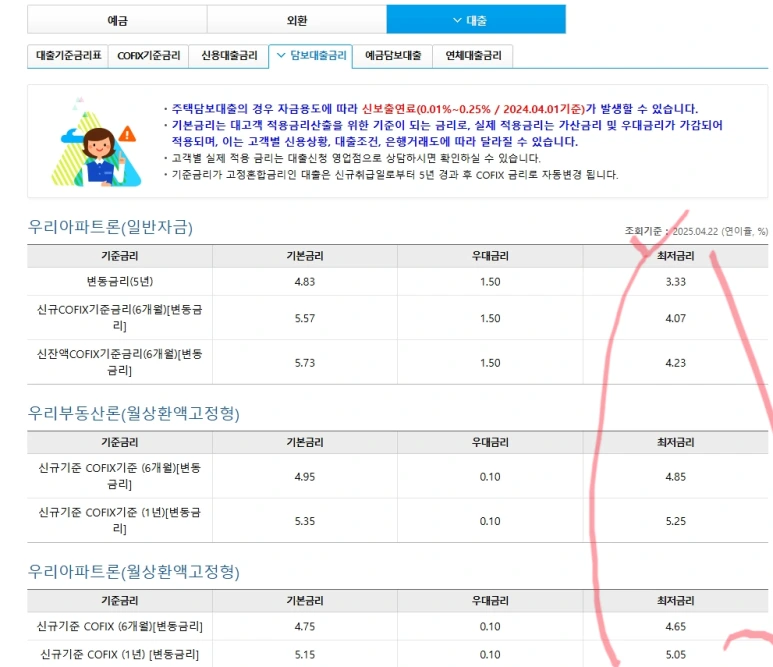Click 신잔액COFIX기준금리(6개월)[변동금리] row label

(120, 362)
